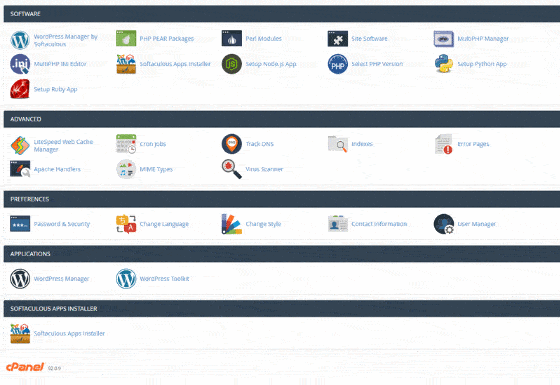Image resolution: width=560 pixels, height=385 pixels.
Task: Click the MIME Types icon
Action: point(126,169)
